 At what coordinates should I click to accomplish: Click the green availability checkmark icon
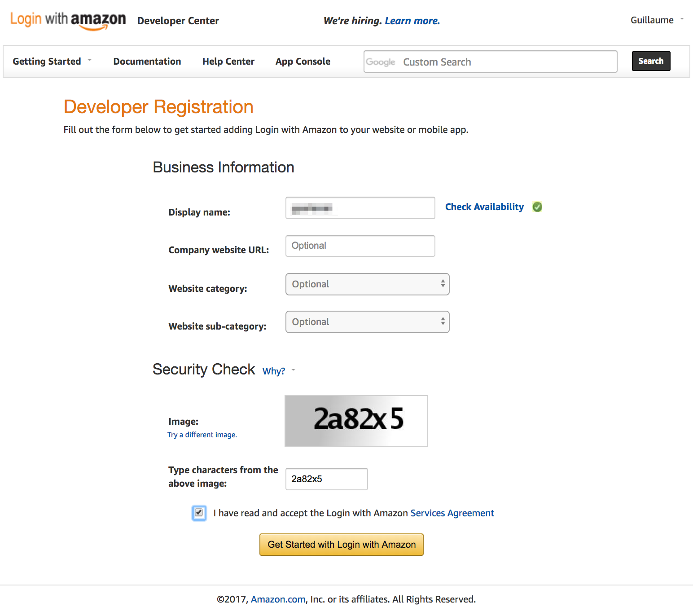click(x=537, y=207)
